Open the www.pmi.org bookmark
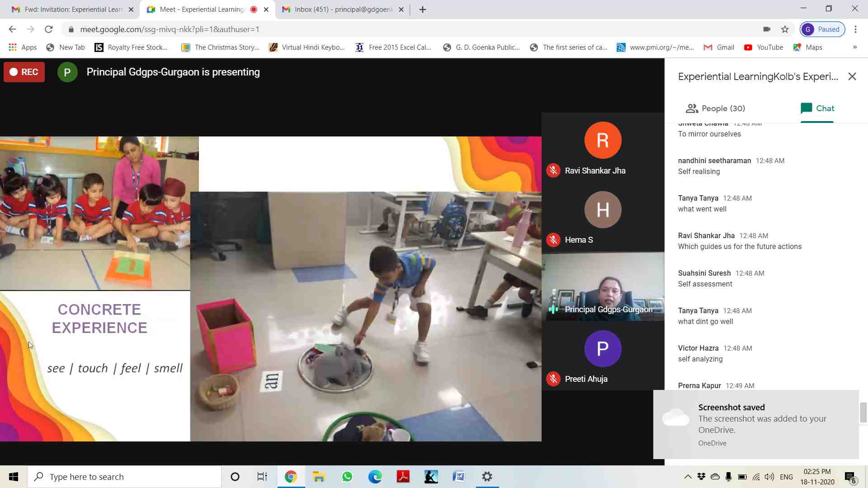This screenshot has width=868, height=488. coord(656,47)
